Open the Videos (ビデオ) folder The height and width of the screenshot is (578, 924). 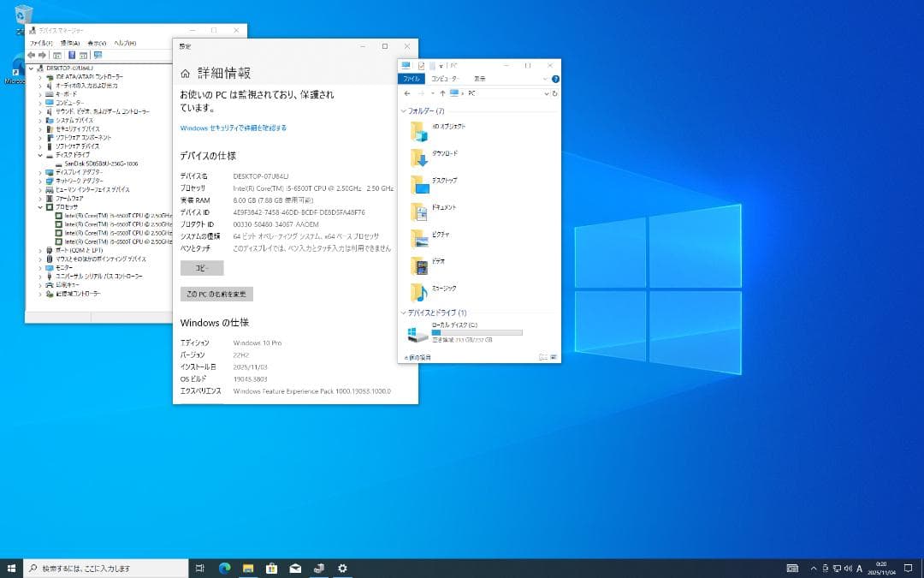(428, 265)
